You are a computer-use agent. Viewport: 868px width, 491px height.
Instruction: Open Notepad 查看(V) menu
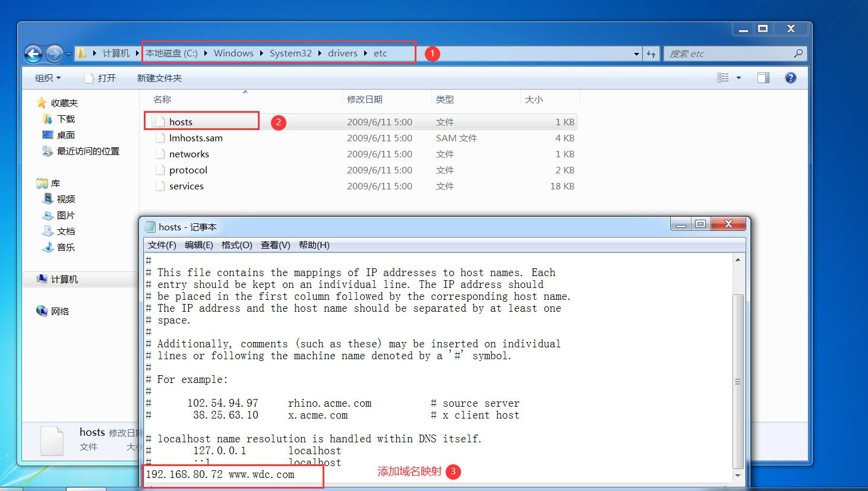coord(276,245)
